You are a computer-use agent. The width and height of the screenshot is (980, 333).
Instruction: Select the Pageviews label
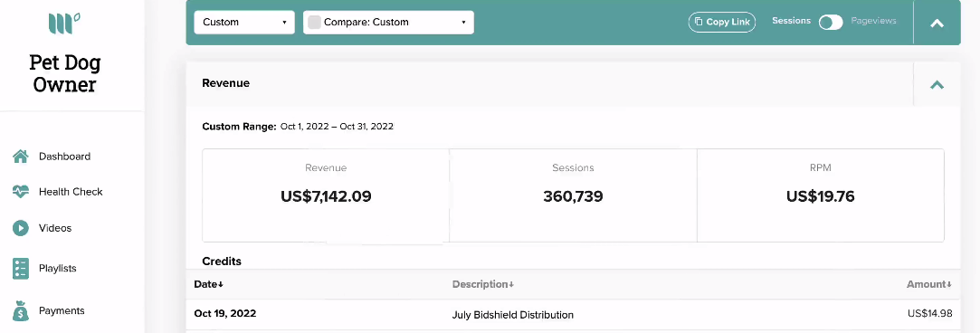click(x=873, y=21)
